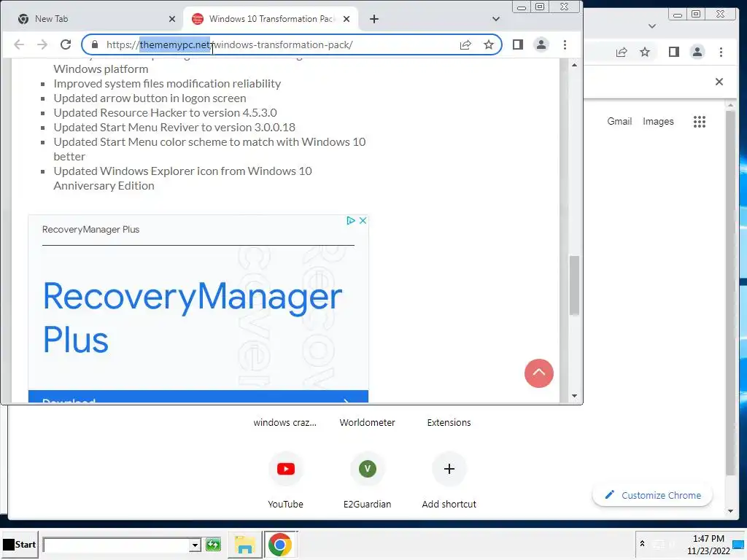Open the Worldometer shortcut label
Image resolution: width=747 pixels, height=560 pixels.
click(x=368, y=423)
